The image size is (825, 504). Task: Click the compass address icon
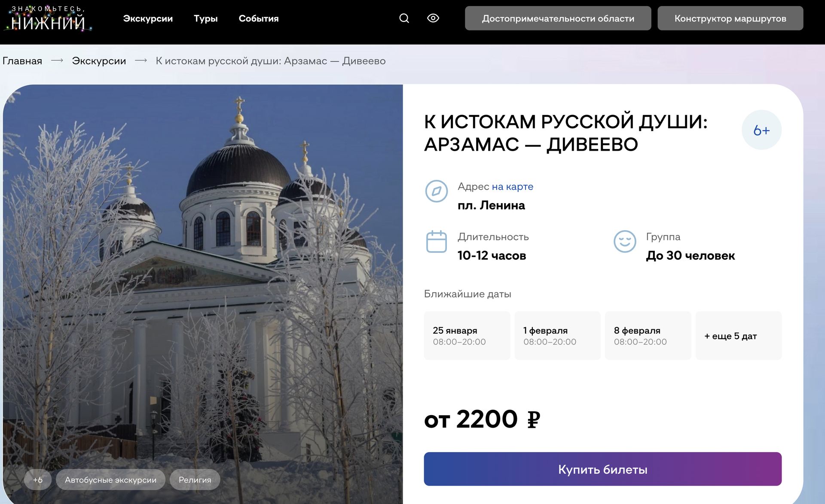click(x=436, y=191)
